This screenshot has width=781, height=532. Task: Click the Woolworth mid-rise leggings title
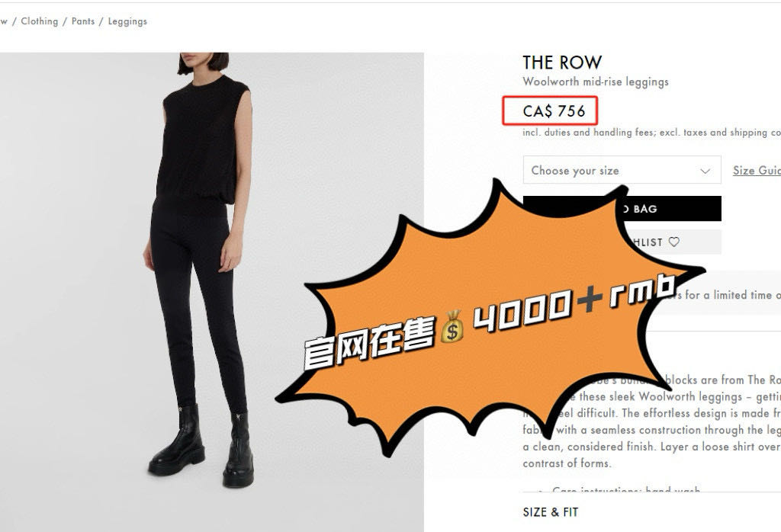coord(595,82)
